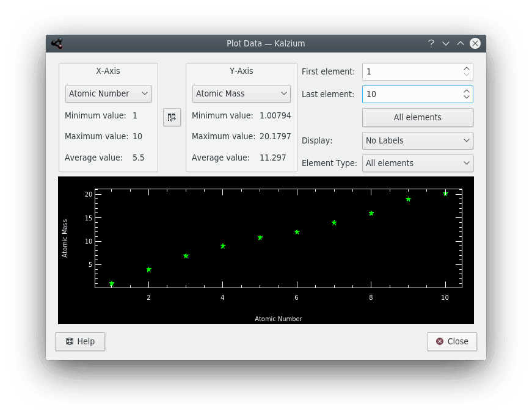Click the green star at atomic number 8
The height and width of the screenshot is (417, 532).
pos(371,213)
